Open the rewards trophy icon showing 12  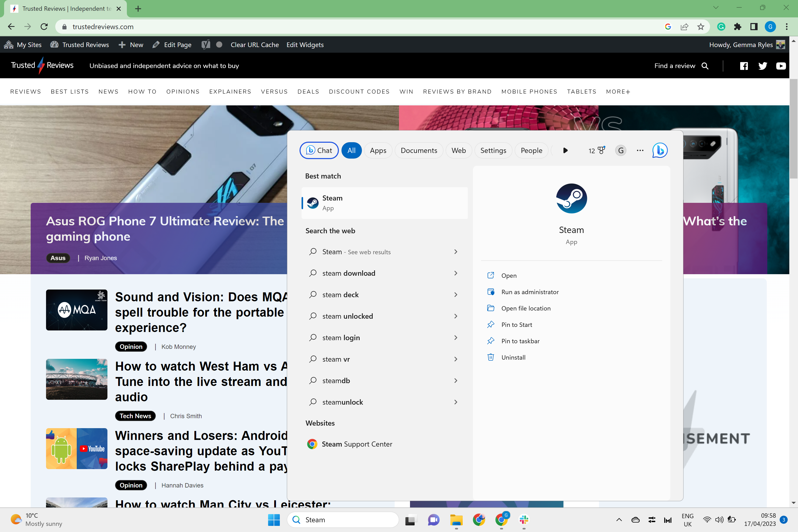coord(597,150)
